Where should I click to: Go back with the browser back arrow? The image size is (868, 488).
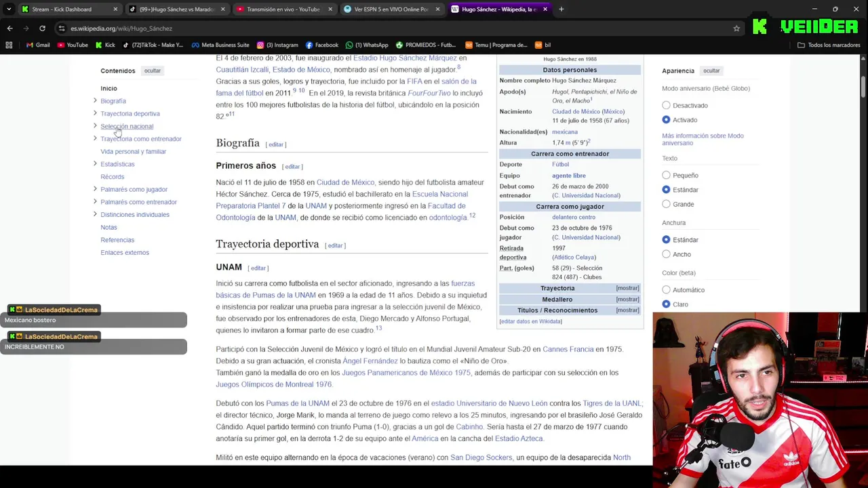click(x=9, y=28)
